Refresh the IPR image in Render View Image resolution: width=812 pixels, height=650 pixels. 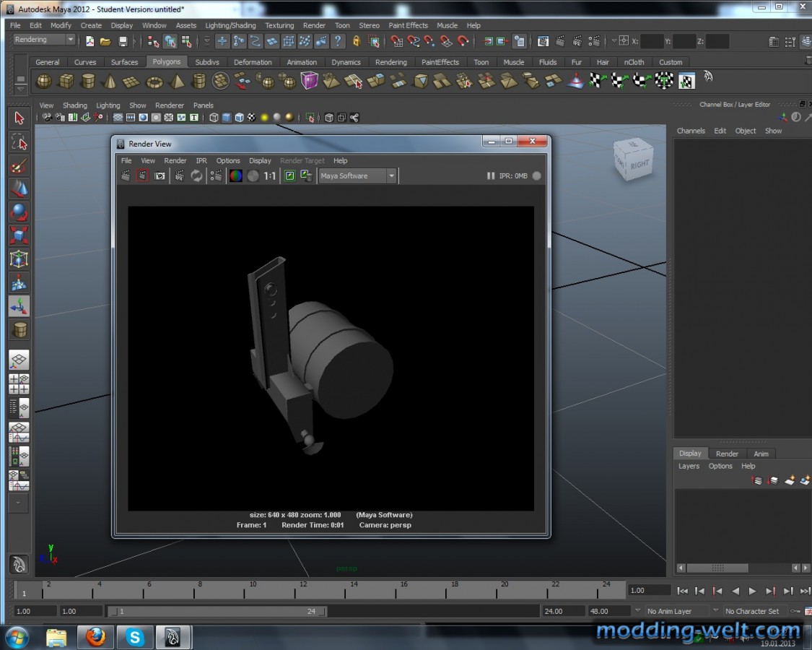point(196,175)
